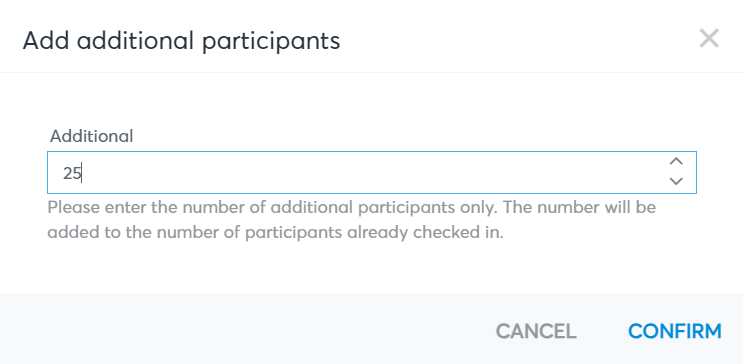The height and width of the screenshot is (364, 743).
Task: Confirm adding the participants
Action: pyautogui.click(x=675, y=331)
